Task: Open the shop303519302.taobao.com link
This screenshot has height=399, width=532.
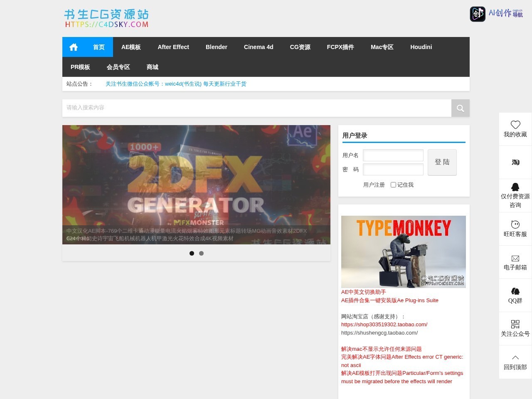Action: tap(384, 325)
